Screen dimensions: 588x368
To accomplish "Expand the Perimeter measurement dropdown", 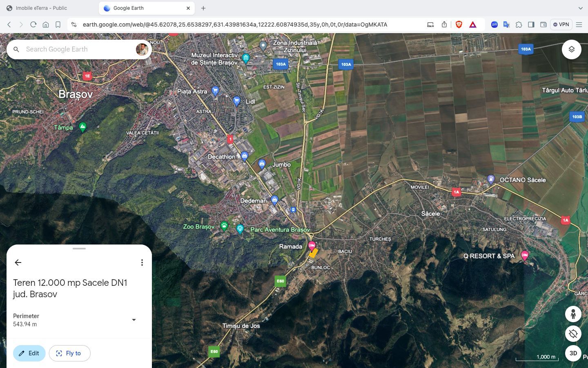I will pyautogui.click(x=134, y=320).
